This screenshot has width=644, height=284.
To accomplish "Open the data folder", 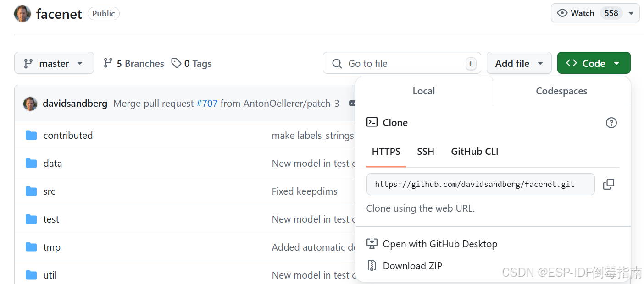I will point(53,164).
